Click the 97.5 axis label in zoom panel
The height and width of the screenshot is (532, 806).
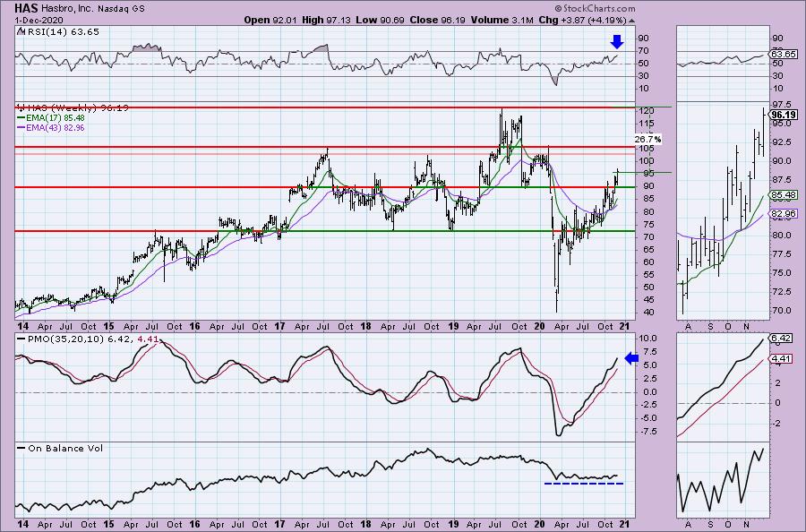click(x=784, y=105)
